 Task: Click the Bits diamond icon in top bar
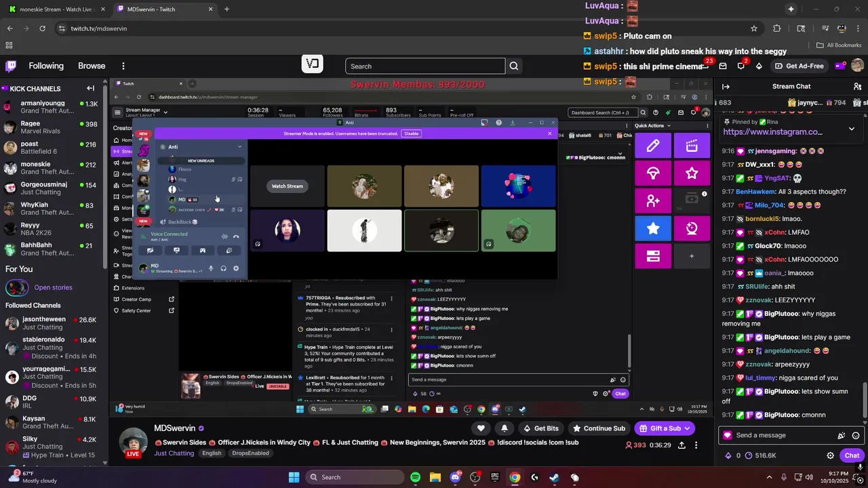tap(759, 66)
